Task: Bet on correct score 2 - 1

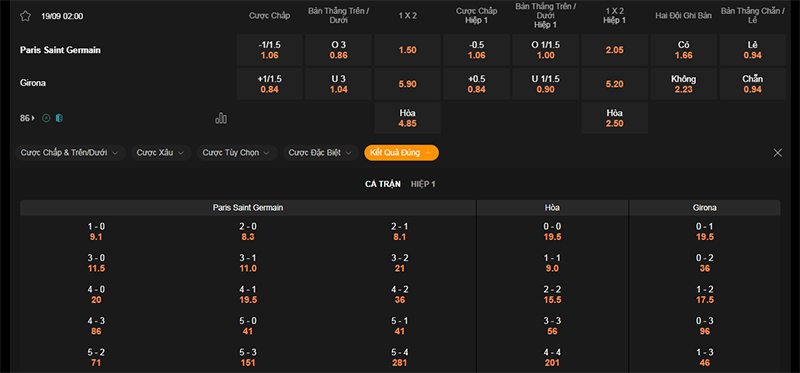Action: 399,231
